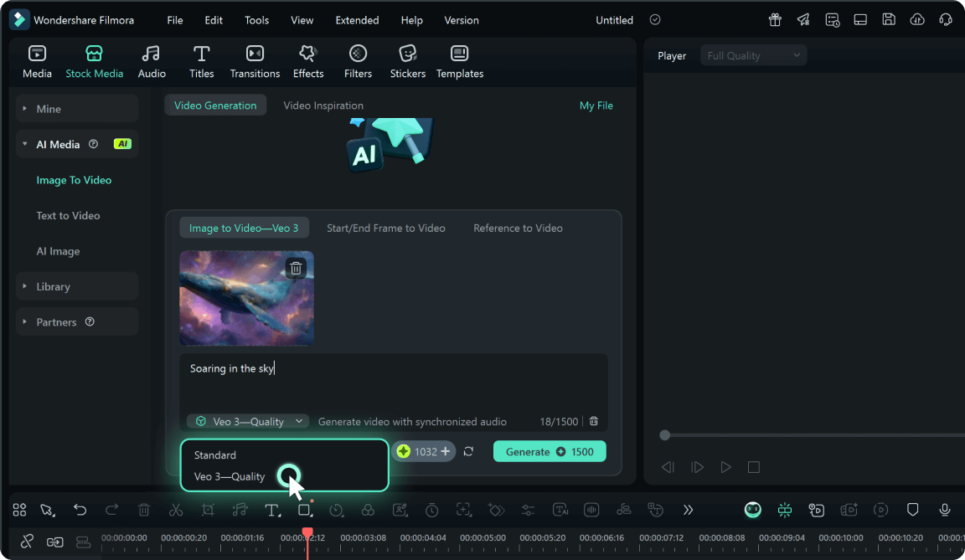Expand the Partners section
This screenshot has height=560, width=965.
24,321
